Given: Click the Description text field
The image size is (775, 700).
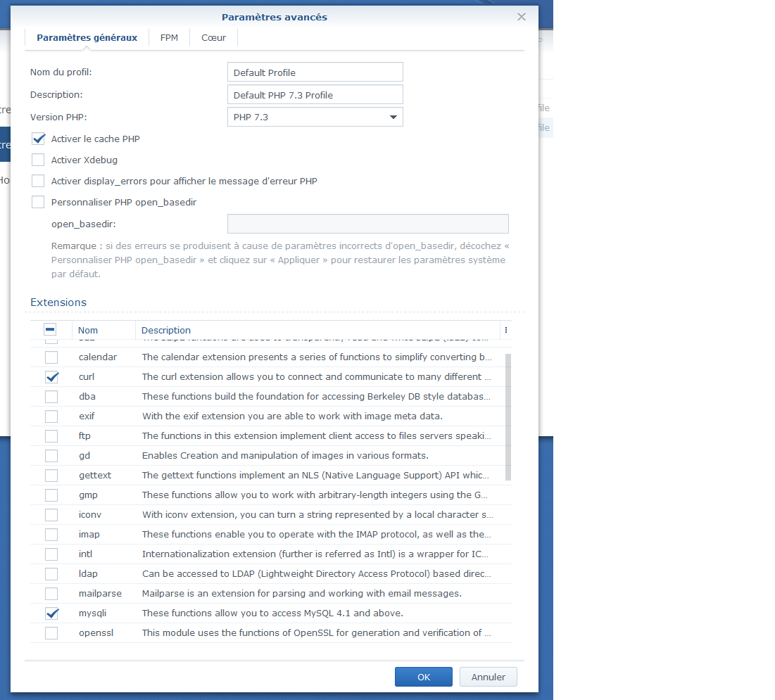Looking at the screenshot, I should (x=315, y=95).
